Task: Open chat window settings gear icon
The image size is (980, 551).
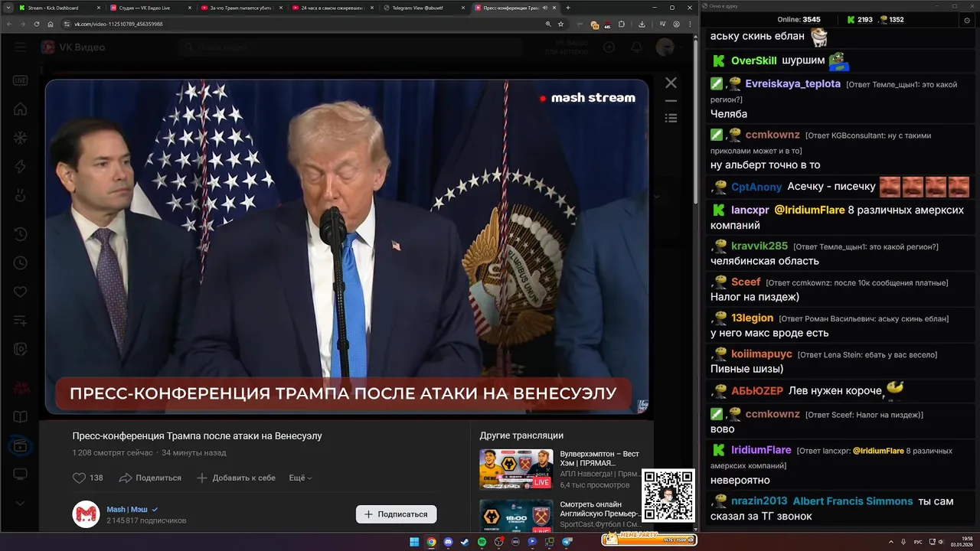Action: 967,20
